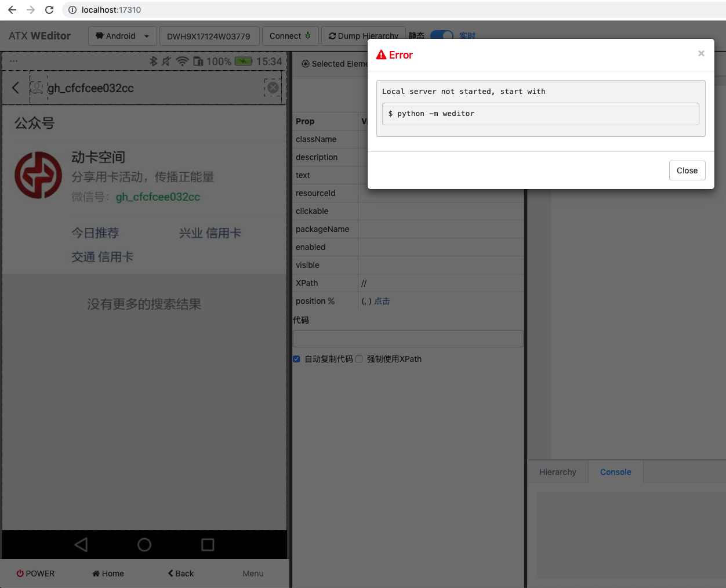The image size is (726, 588).
Task: Toggle the 静态/实时 switch
Action: pyautogui.click(x=442, y=35)
